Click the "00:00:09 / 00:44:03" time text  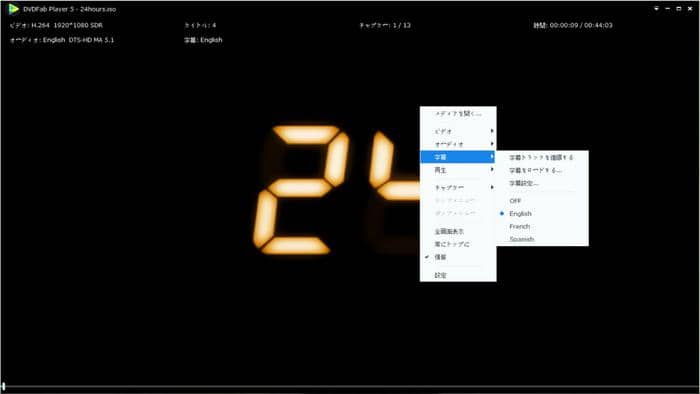click(x=581, y=25)
